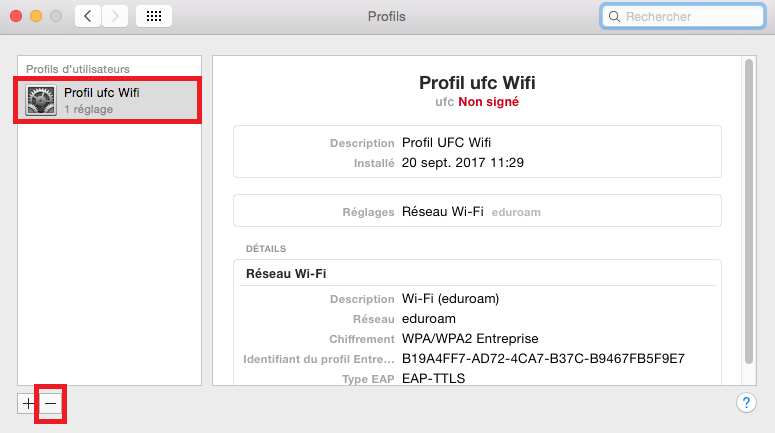
Task: Click the magnifying glass search icon
Action: coord(614,17)
